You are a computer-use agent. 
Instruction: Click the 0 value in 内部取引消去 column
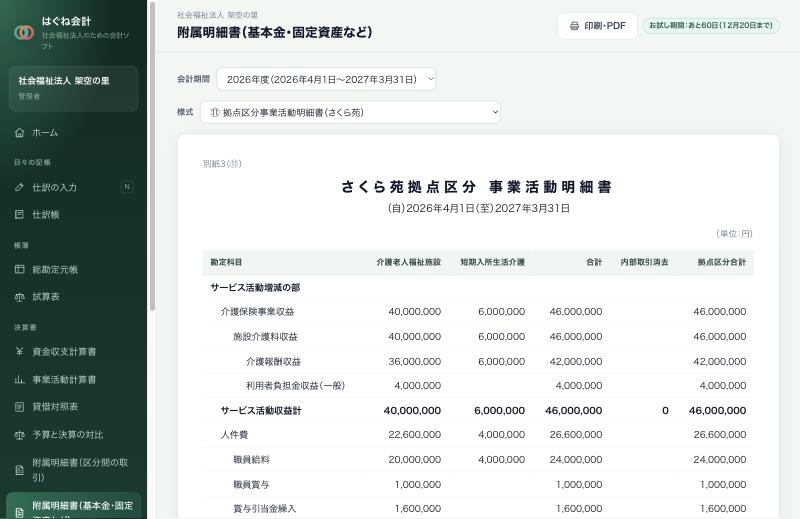click(x=665, y=410)
